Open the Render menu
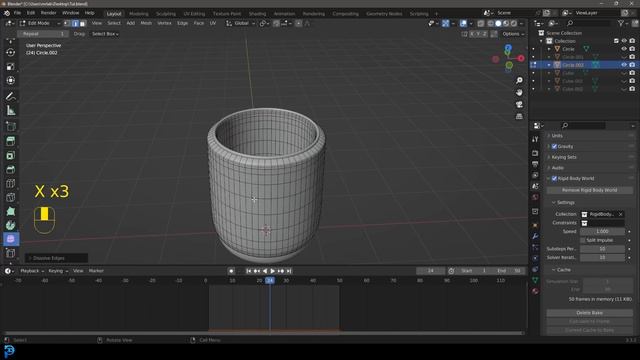The image size is (640, 360). point(48,13)
